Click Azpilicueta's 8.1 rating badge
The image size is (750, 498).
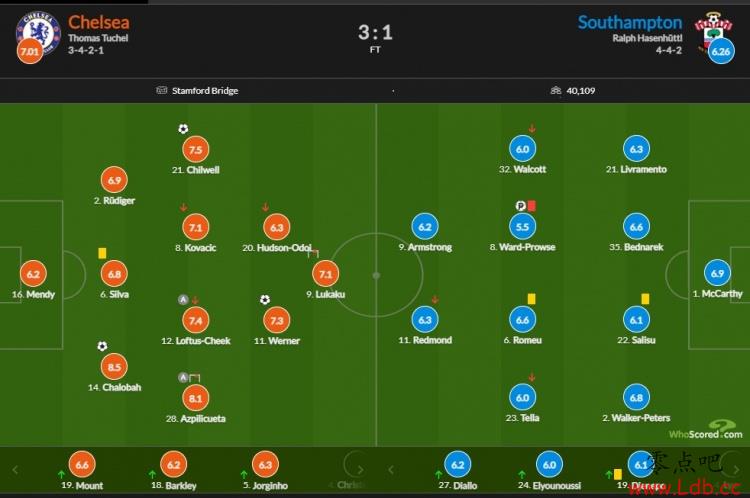pos(195,398)
